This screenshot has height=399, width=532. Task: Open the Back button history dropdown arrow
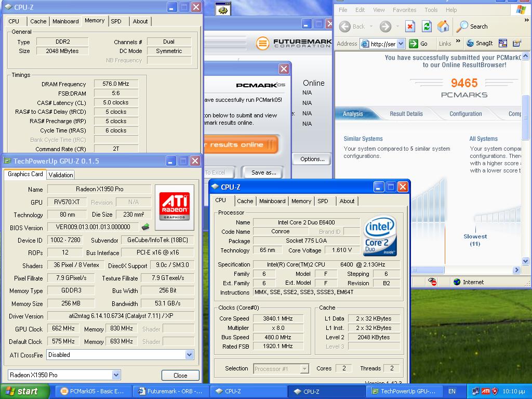pos(371,26)
